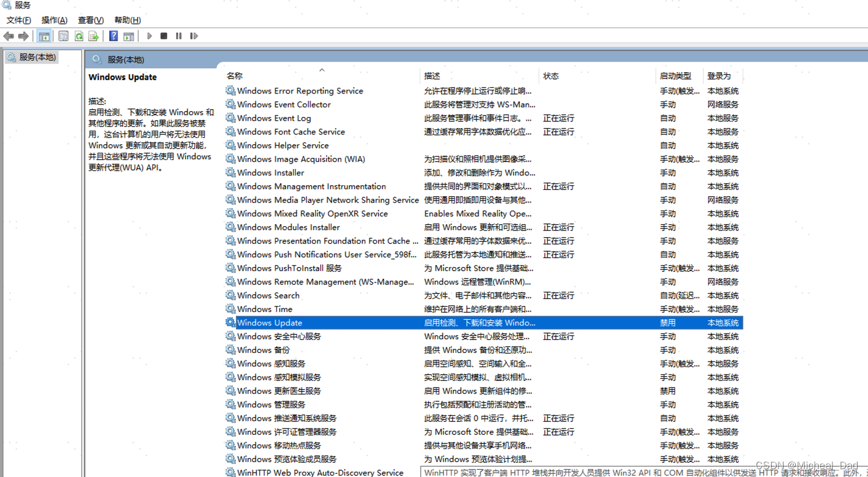Open Help via the blue question mark icon
Screen dimensions: 868x477
coord(114,36)
